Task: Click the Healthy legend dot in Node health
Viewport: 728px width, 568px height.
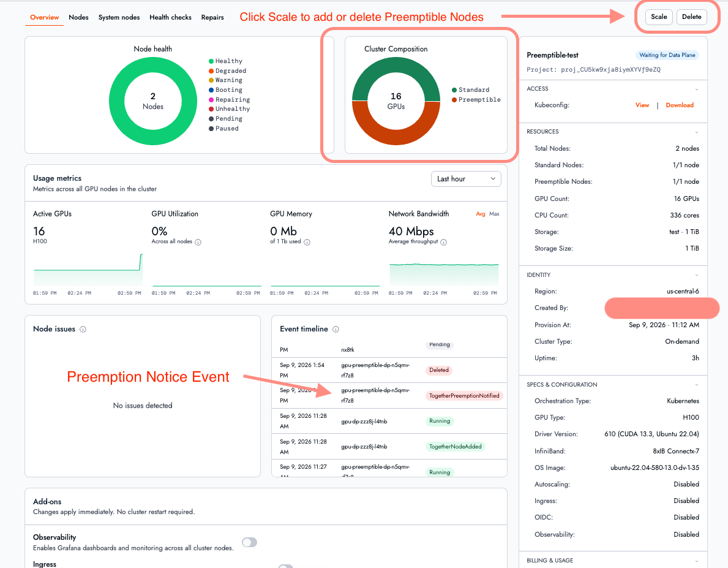Action: [211, 61]
